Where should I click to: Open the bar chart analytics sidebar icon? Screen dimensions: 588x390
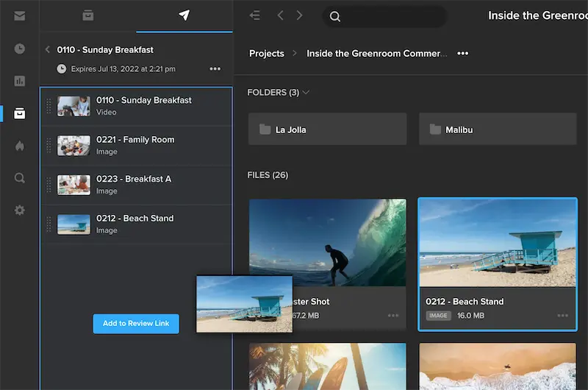coord(20,81)
